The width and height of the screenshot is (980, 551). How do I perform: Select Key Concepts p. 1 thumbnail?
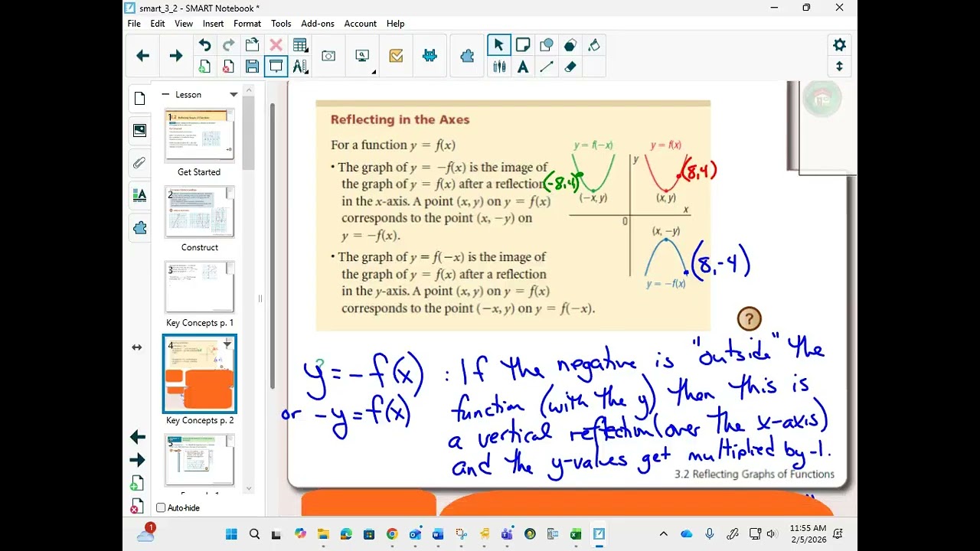(200, 287)
